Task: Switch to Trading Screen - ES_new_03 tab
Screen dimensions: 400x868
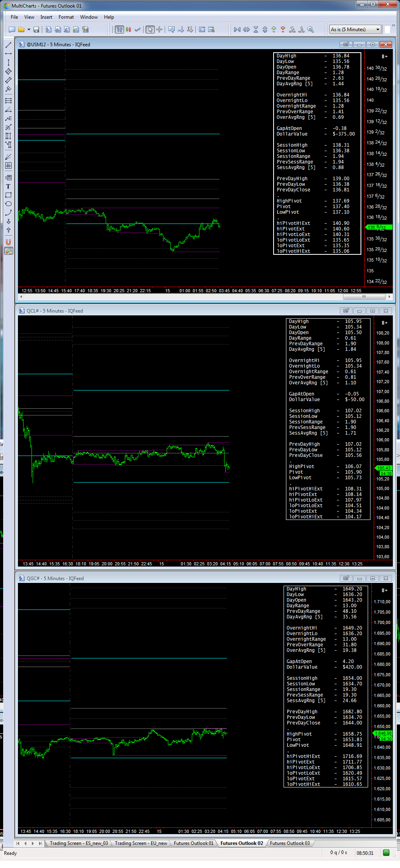Action: [x=79, y=843]
